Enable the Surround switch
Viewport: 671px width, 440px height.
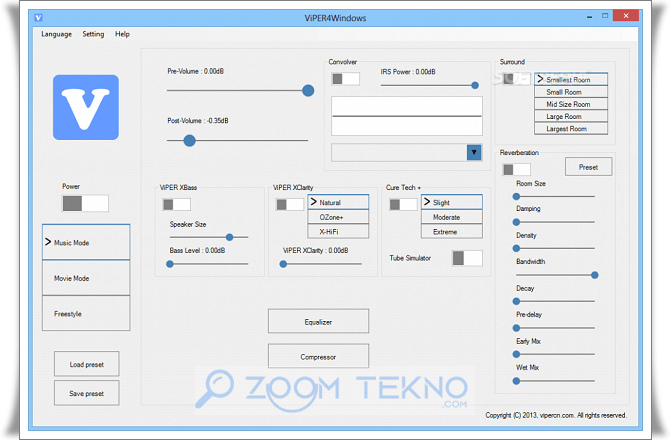(x=517, y=79)
